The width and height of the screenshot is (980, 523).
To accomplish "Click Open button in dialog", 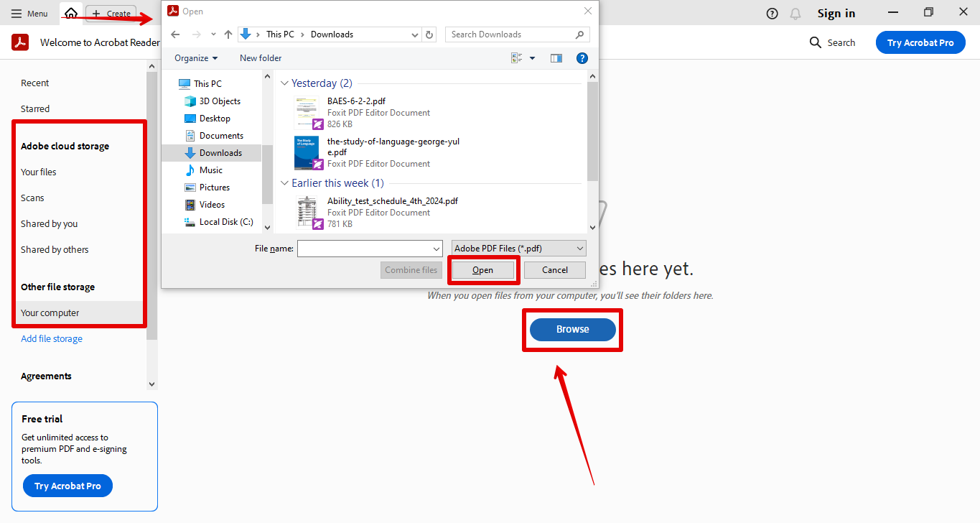I will click(x=482, y=270).
